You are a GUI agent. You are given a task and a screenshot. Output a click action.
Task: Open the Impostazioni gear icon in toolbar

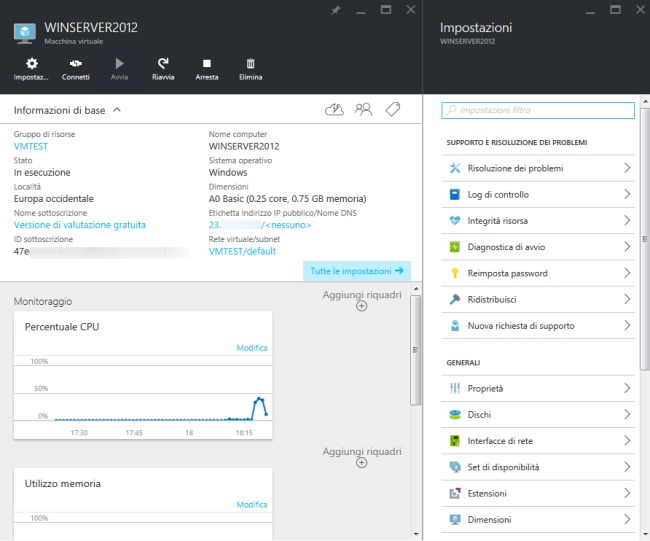32,63
